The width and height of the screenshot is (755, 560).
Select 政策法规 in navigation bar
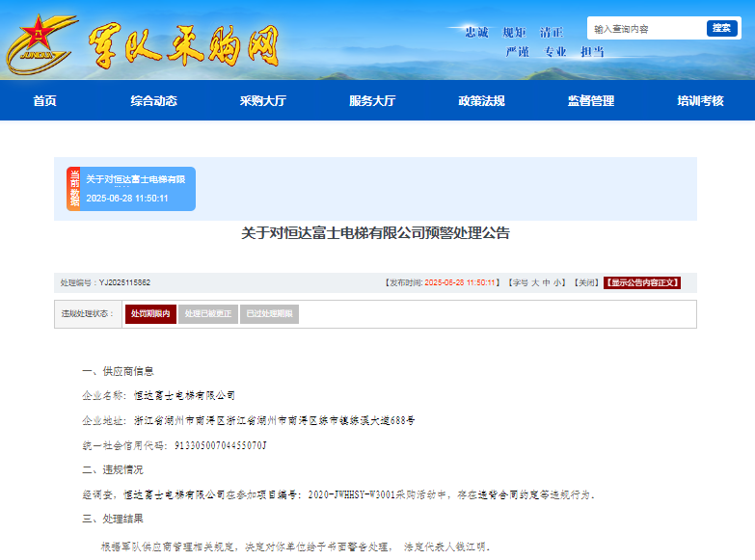[x=481, y=100]
